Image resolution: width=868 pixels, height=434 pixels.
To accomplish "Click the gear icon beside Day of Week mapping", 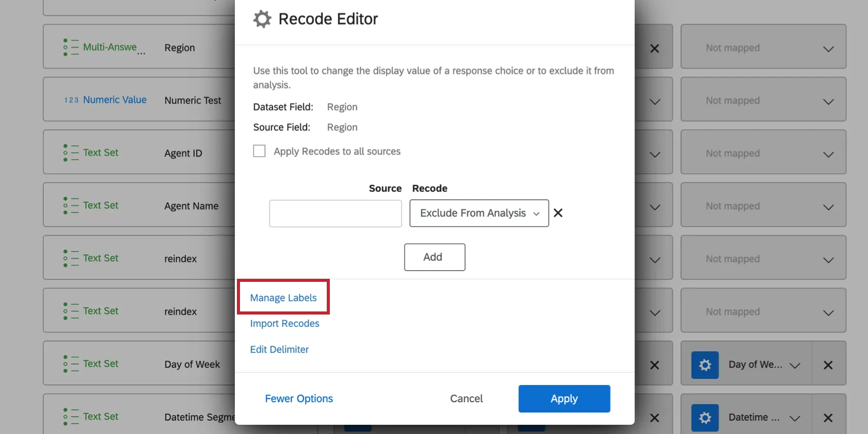I will coord(705,365).
